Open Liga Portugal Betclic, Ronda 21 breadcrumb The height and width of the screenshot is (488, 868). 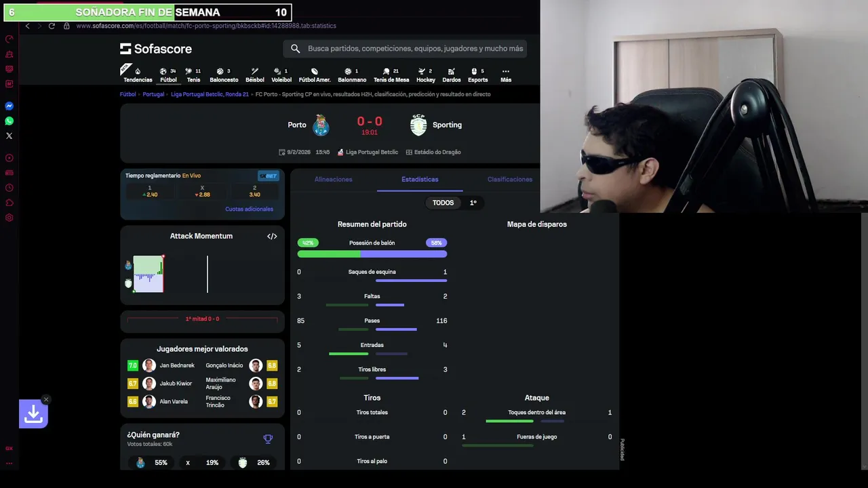[x=210, y=94]
